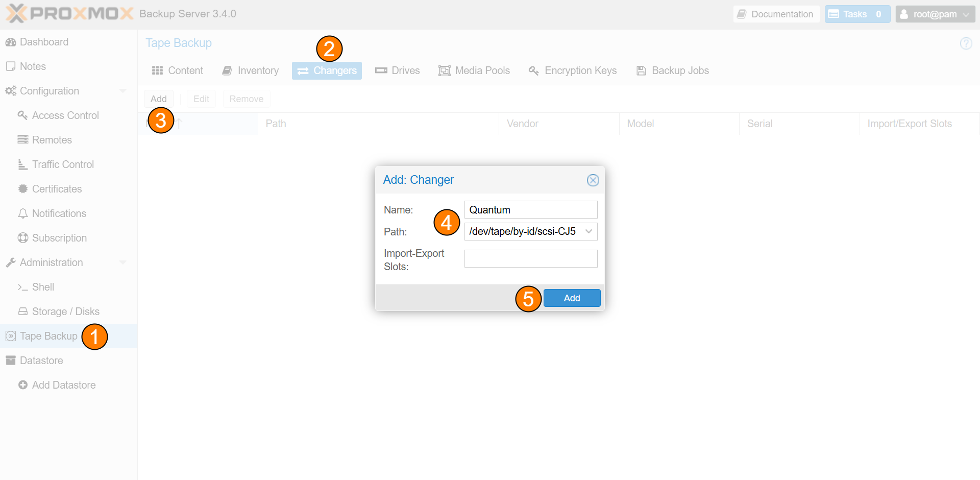Open the help question mark icon

click(x=966, y=43)
